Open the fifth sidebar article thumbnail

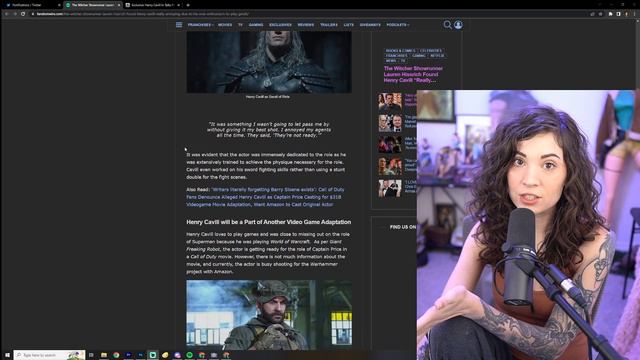tap(390, 188)
